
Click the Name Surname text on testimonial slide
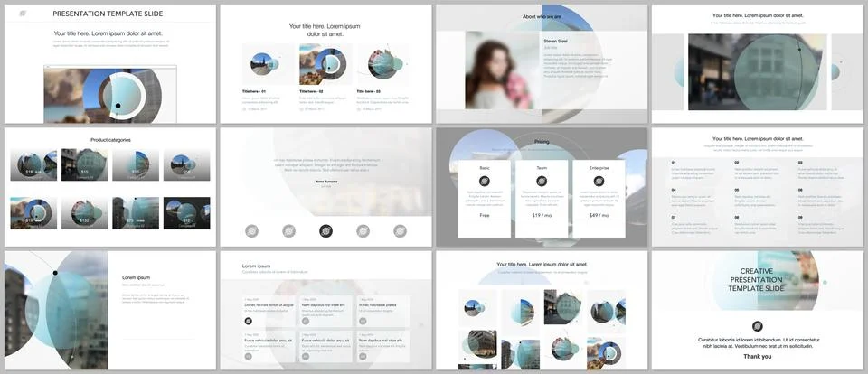(x=326, y=182)
